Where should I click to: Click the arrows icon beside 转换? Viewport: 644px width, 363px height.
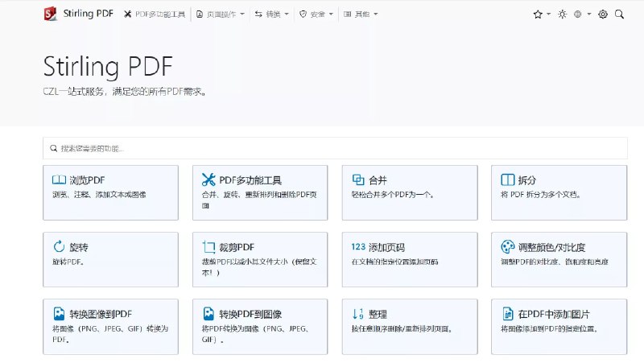[x=258, y=14]
